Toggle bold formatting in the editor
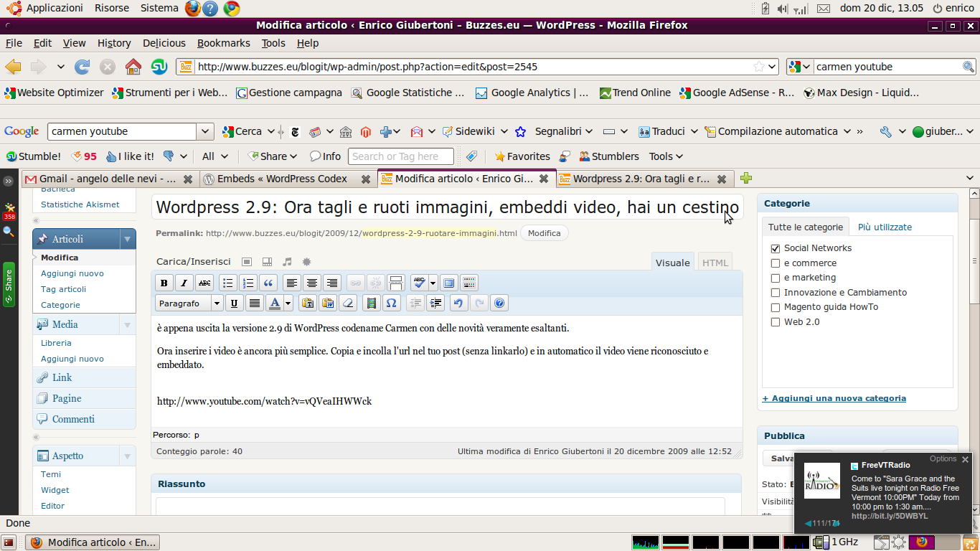Screen dimensions: 980x551 [164, 283]
